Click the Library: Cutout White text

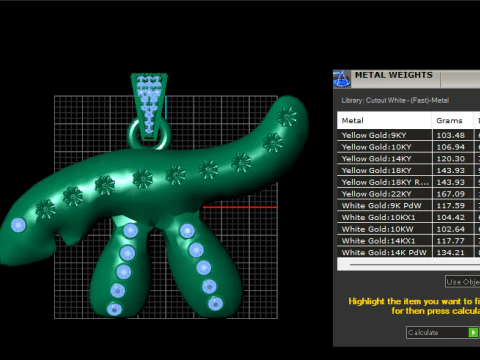tap(395, 100)
